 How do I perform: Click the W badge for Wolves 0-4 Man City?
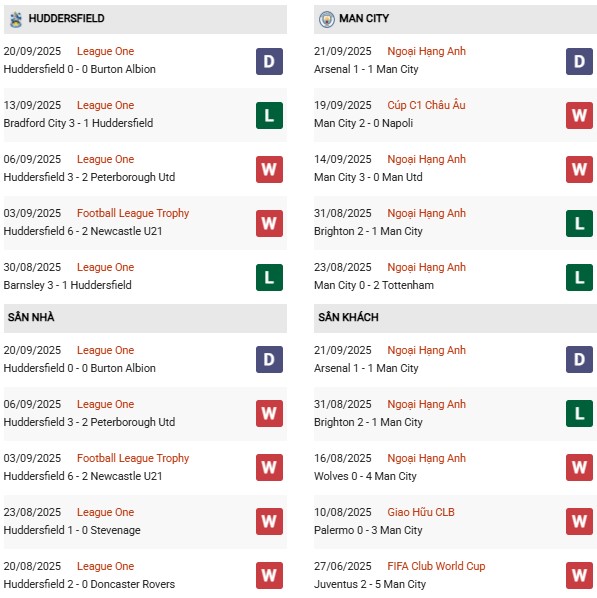[x=579, y=467]
